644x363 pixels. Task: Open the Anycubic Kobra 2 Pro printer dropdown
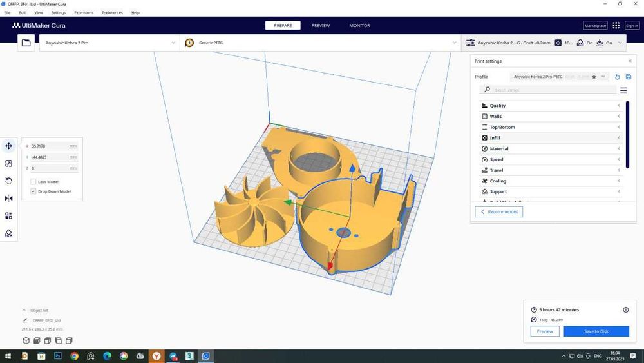(x=109, y=43)
